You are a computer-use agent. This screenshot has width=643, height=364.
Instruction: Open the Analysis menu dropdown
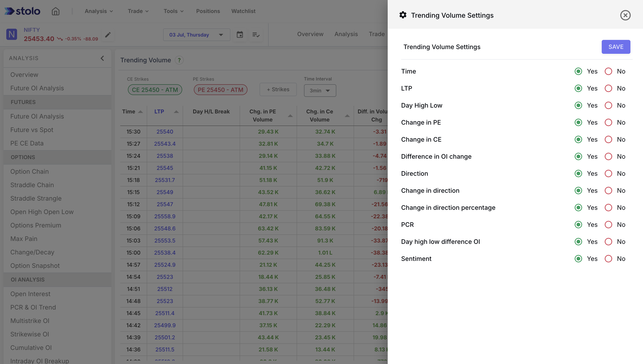(x=99, y=11)
